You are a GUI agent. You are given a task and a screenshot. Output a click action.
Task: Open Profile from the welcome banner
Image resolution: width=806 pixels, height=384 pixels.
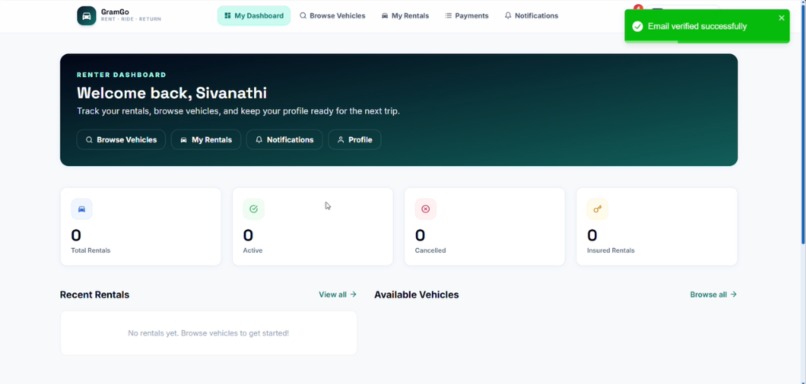point(355,140)
